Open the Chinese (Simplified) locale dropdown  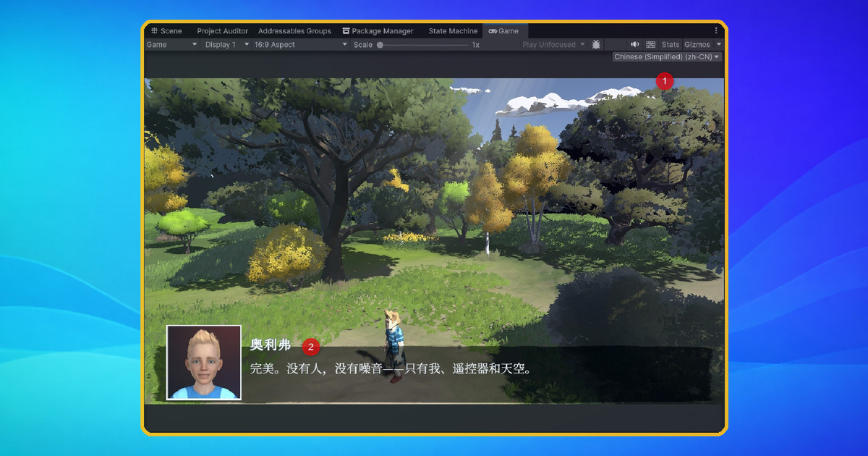667,57
